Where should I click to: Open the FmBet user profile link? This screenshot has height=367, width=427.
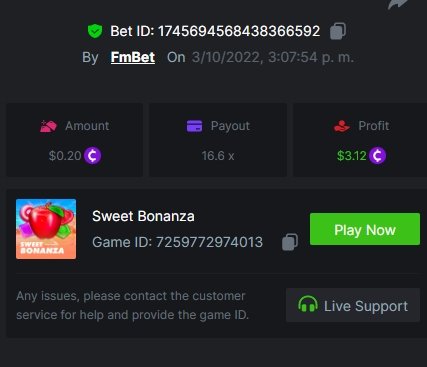coord(133,57)
